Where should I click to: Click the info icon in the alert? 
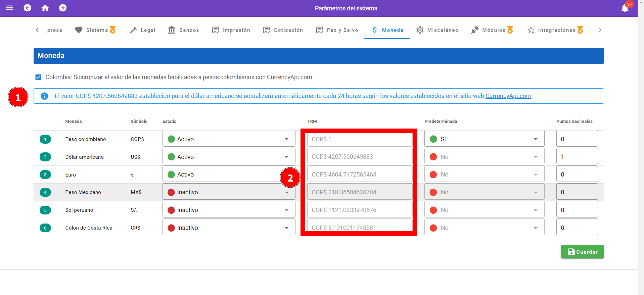click(x=44, y=96)
